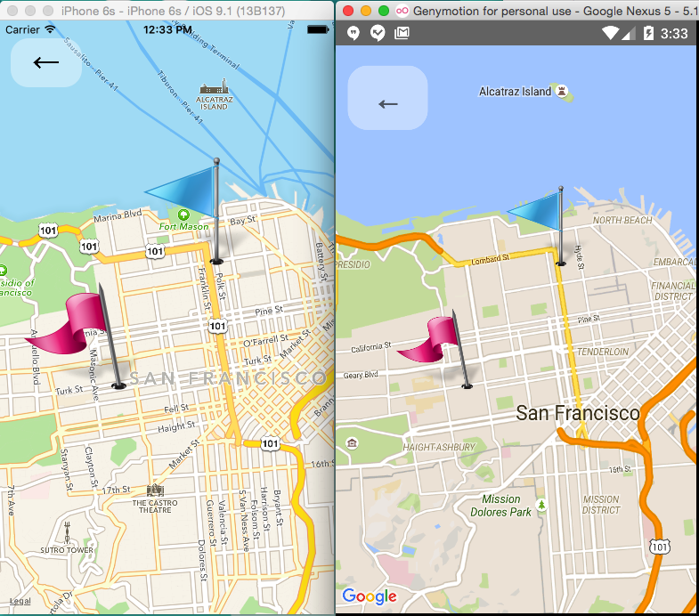Tap the 'Haight St' street label

[176, 426]
